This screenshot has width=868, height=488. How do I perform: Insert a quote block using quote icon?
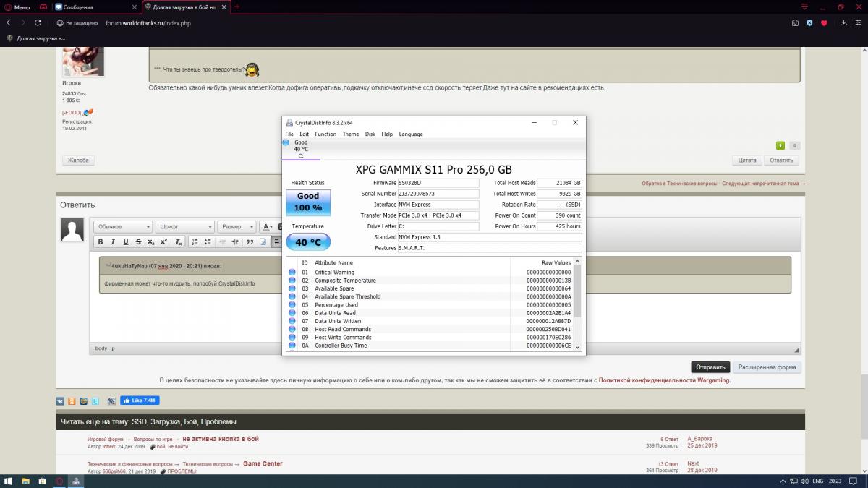coord(250,242)
